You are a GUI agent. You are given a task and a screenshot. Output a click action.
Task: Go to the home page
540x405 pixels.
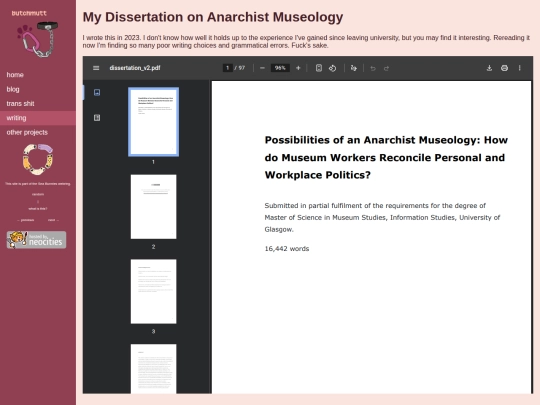pyautogui.click(x=15, y=75)
